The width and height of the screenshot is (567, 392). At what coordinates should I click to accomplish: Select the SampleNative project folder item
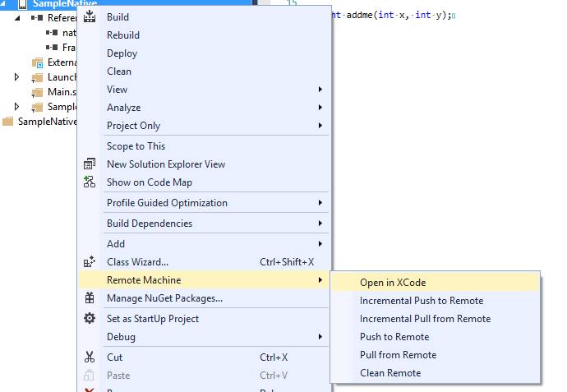(39, 121)
